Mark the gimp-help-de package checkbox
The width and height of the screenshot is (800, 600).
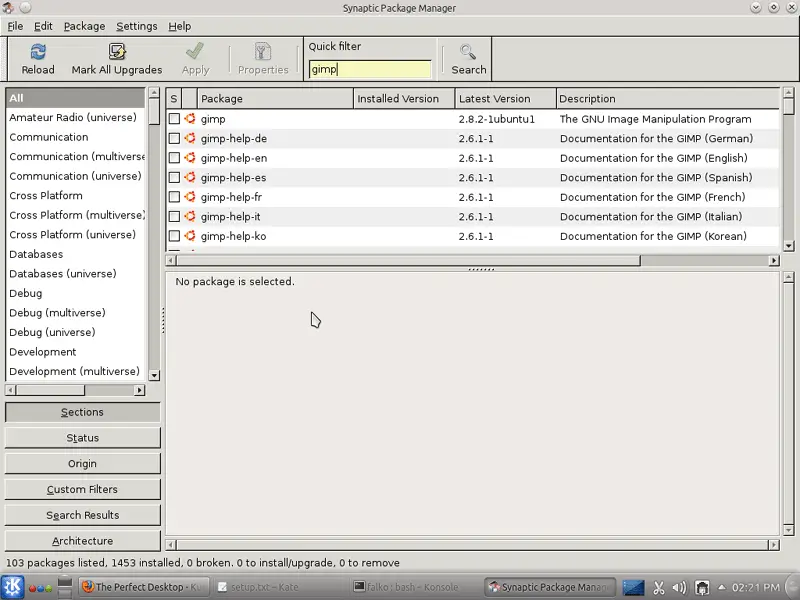(x=174, y=138)
